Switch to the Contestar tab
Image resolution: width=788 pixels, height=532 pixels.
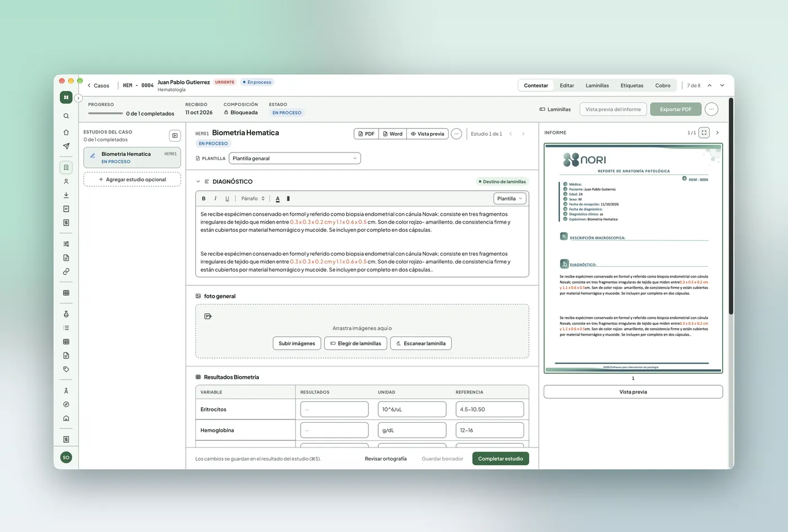point(536,86)
